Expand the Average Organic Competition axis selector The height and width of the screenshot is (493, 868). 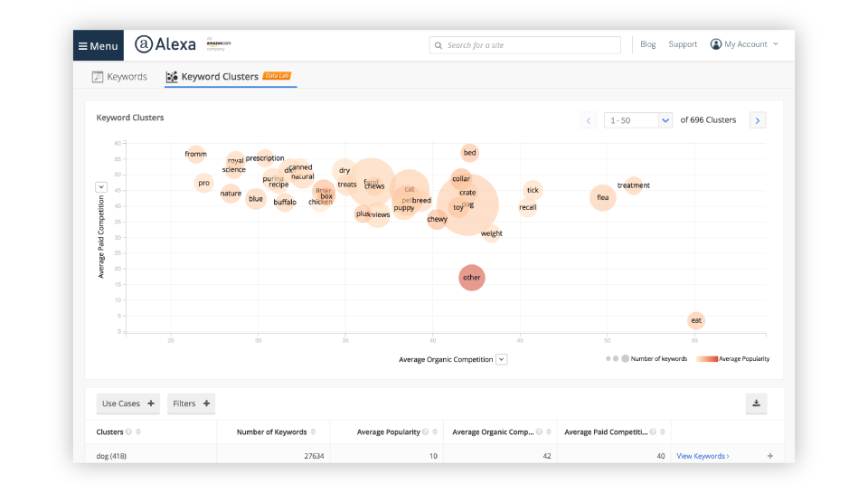tap(502, 359)
